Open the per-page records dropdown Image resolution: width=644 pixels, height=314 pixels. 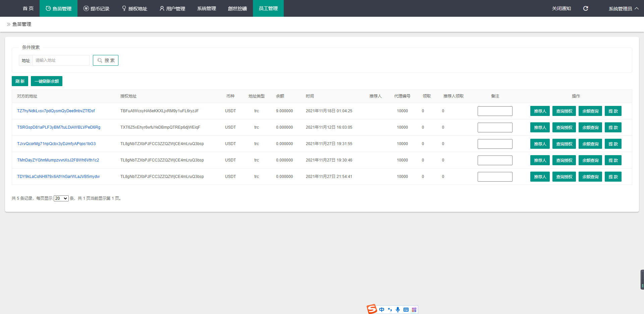[x=61, y=198]
